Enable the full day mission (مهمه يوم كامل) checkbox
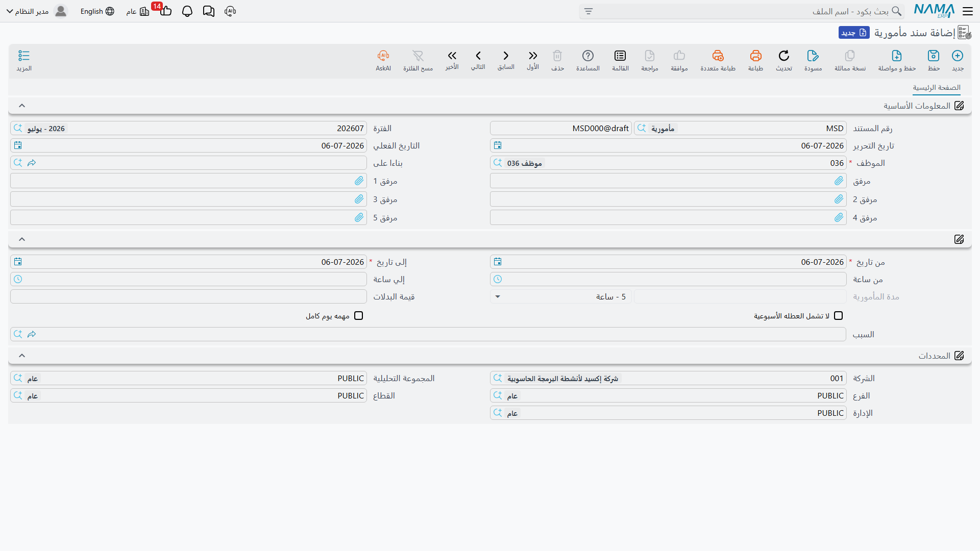The height and width of the screenshot is (551, 980). [x=359, y=316]
